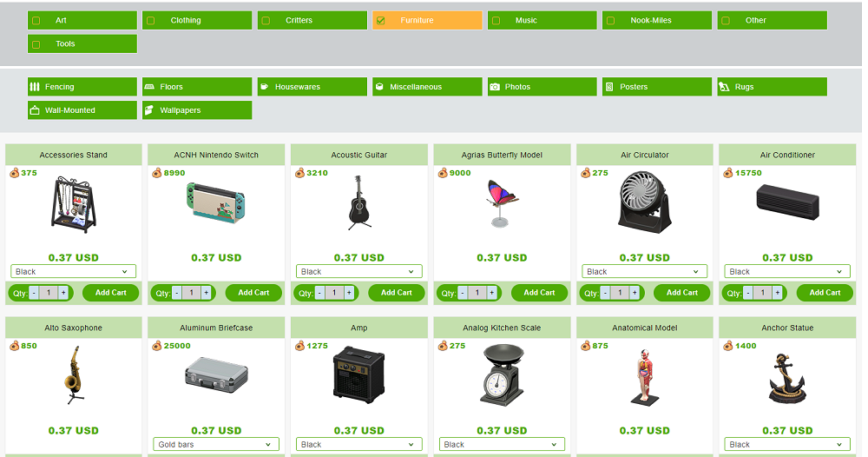Expand Analog Kitchen Scale color dropdown
The width and height of the screenshot is (868, 457).
pos(502,444)
